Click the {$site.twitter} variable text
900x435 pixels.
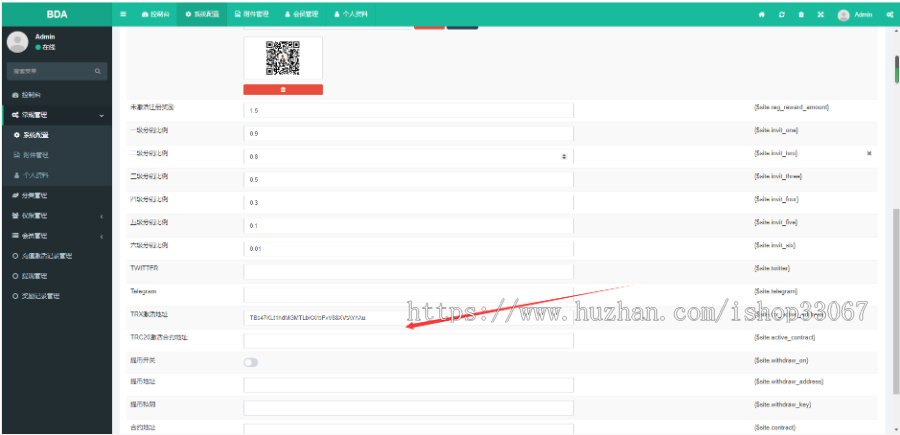pos(773,268)
